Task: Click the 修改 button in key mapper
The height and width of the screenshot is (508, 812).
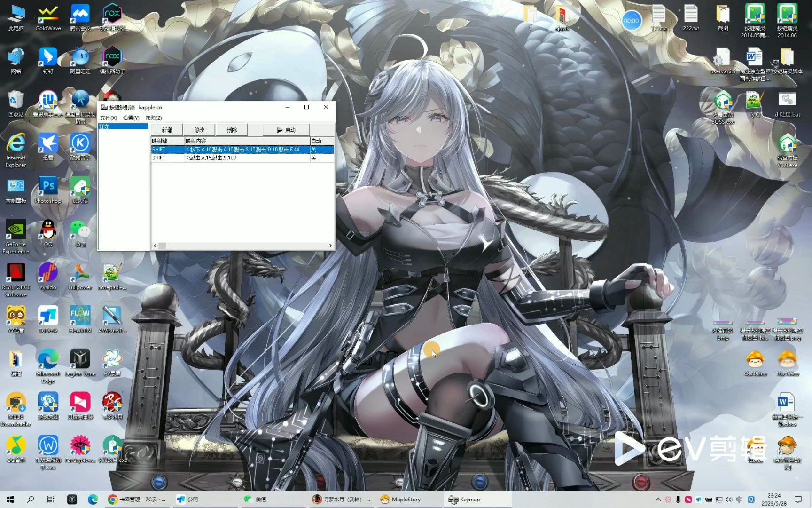Action: [199, 130]
